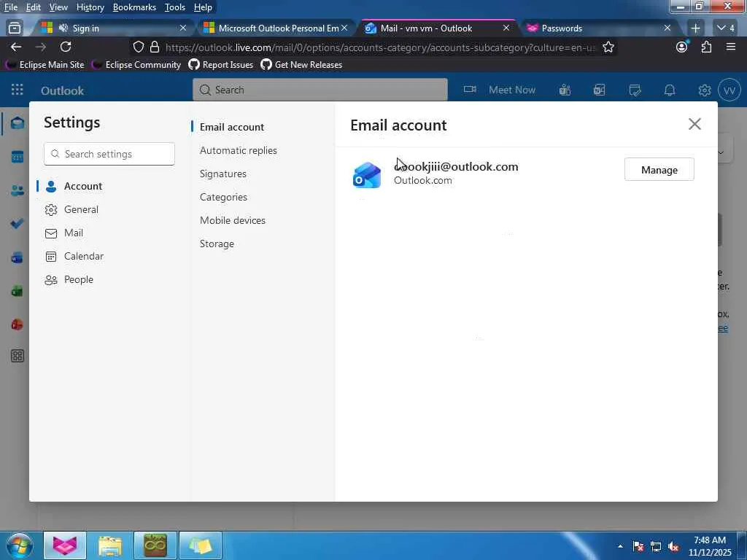
Task: Click the Outlook Search box
Action: coord(320,90)
